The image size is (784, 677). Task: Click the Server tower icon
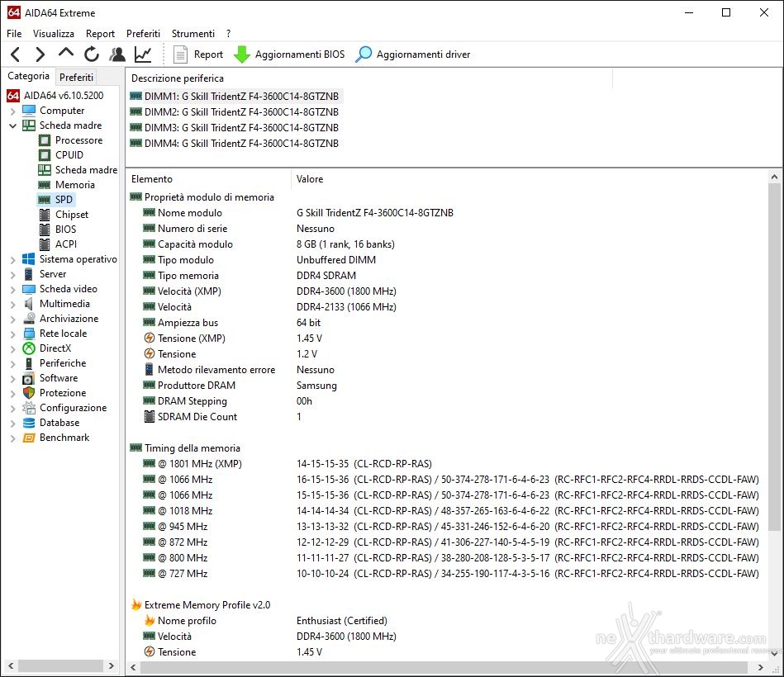coord(29,274)
